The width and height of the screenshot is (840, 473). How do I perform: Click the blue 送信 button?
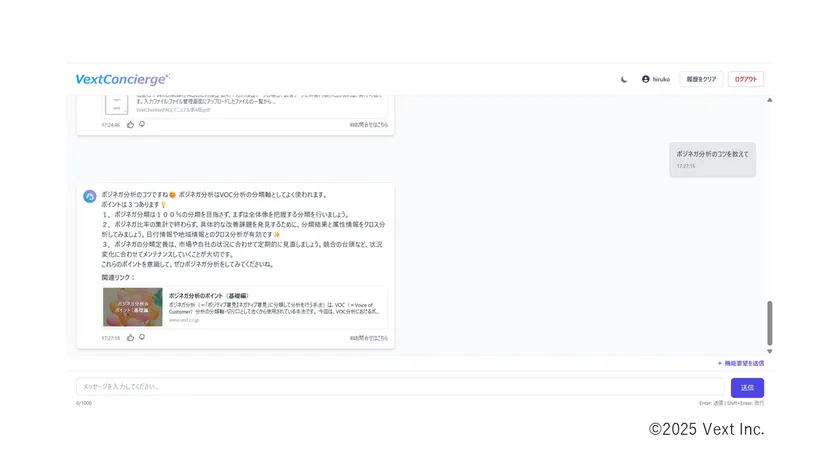click(747, 388)
